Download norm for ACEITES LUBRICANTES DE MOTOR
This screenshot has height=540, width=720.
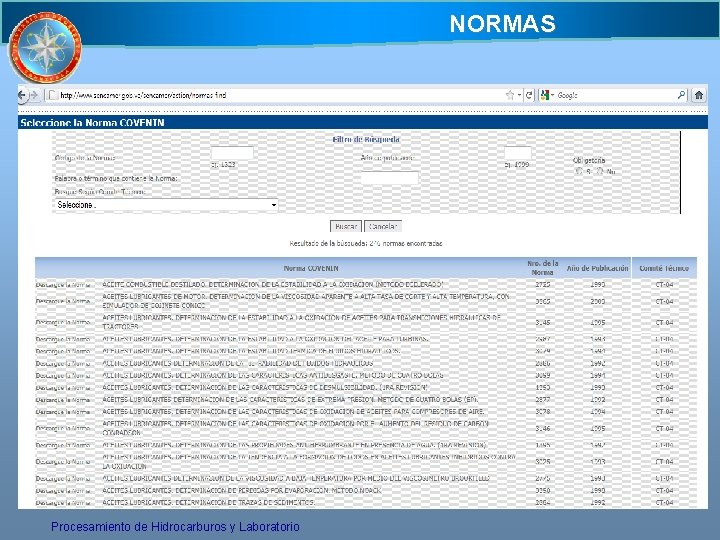click(x=63, y=301)
